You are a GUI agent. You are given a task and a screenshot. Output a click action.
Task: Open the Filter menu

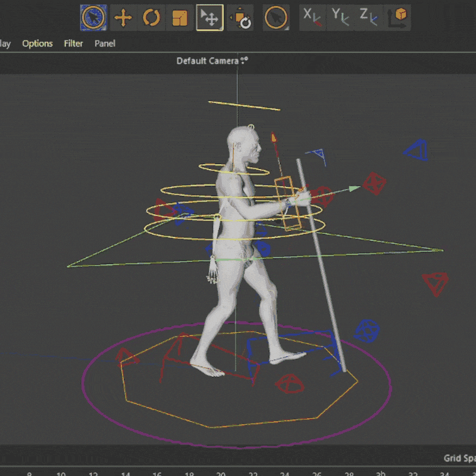[x=74, y=43]
